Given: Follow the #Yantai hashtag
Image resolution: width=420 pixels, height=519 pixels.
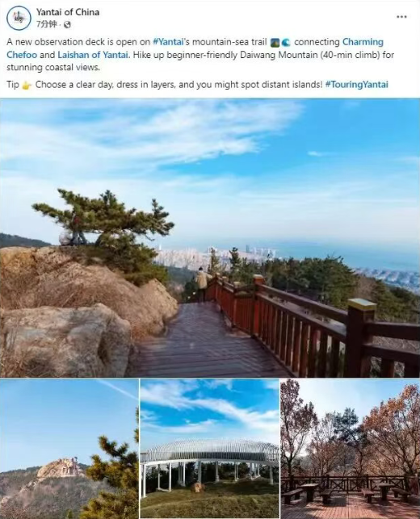Looking at the screenshot, I should [169, 42].
